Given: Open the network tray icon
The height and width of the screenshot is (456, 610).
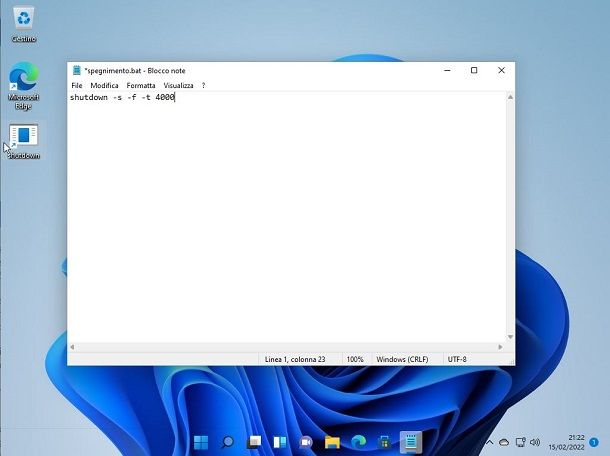Looking at the screenshot, I should click(521, 442).
